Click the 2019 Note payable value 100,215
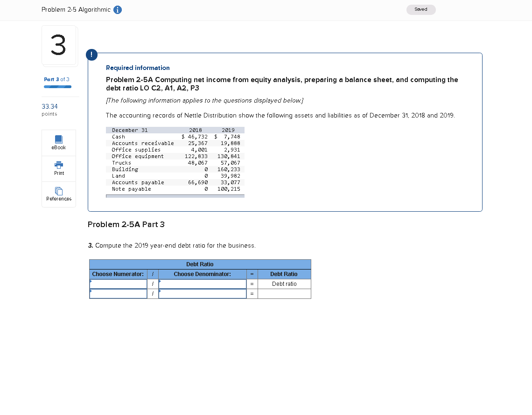The width and height of the screenshot is (532, 415). pos(229,189)
